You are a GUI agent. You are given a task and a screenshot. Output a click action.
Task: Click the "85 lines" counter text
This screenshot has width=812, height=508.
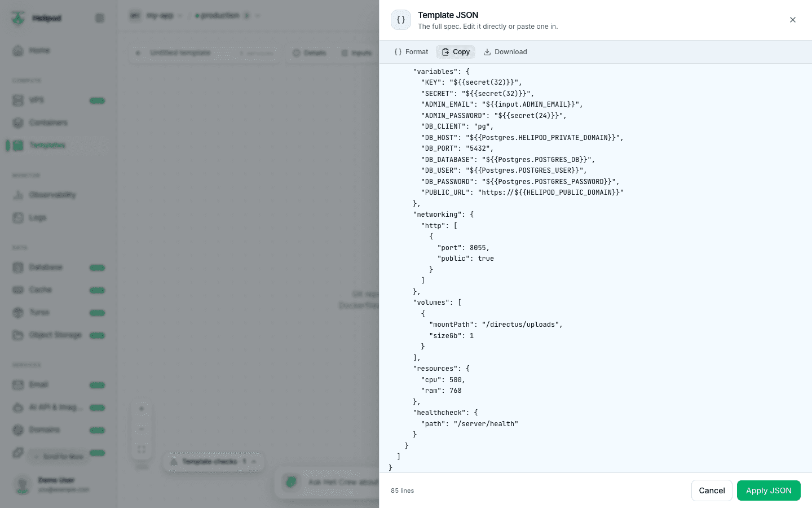(x=403, y=491)
